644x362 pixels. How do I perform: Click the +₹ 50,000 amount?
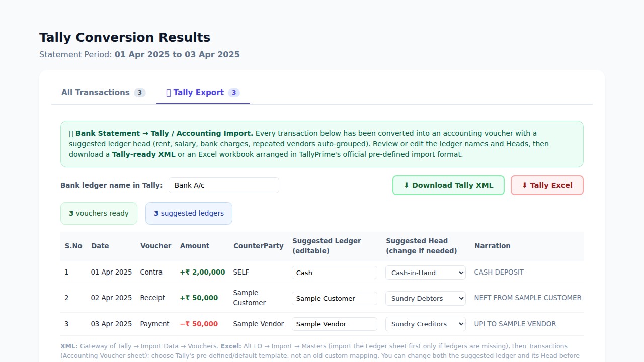[199, 298]
